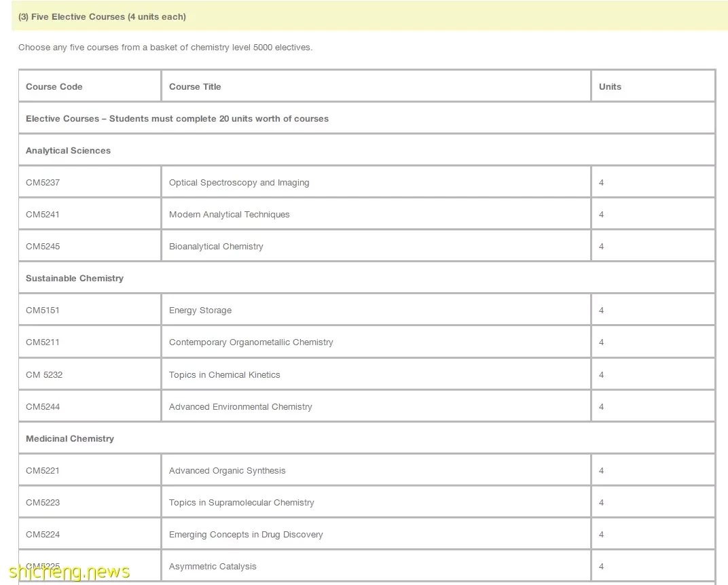Click the units value "4" for Optical Spectroscopy and Imaging
The width and height of the screenshot is (728, 585).
pyautogui.click(x=601, y=183)
